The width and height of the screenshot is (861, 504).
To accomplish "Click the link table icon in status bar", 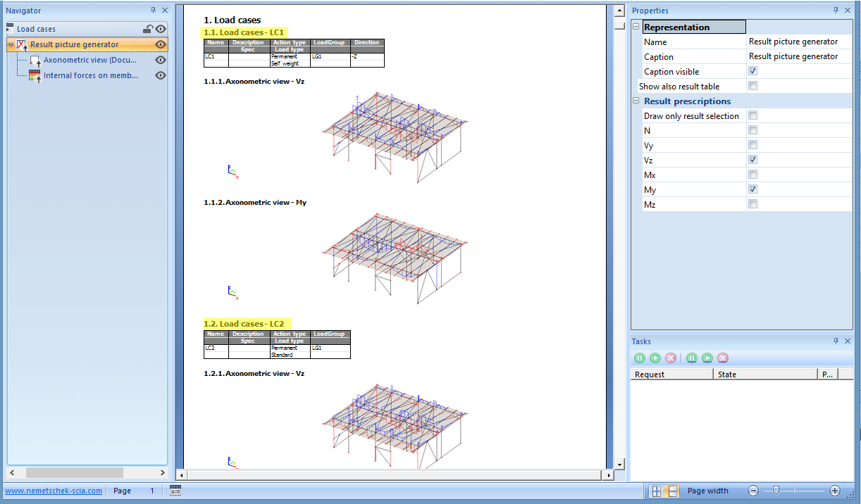I will click(x=175, y=491).
